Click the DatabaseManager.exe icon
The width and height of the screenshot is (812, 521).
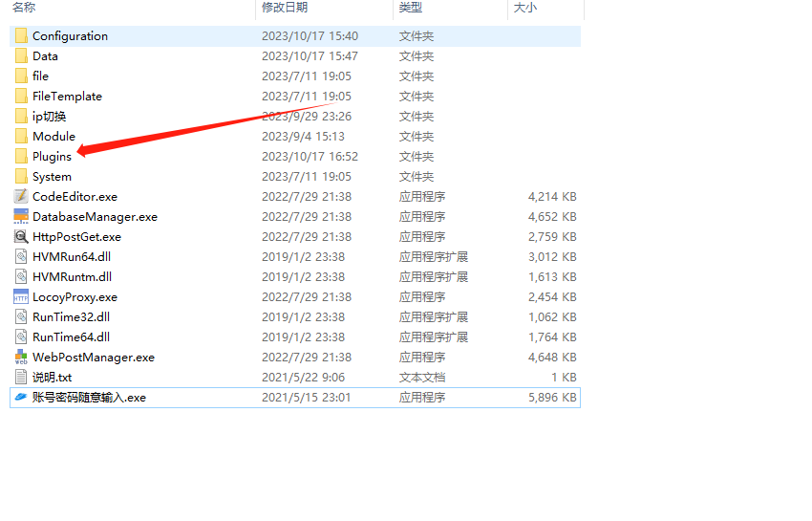[x=21, y=217]
